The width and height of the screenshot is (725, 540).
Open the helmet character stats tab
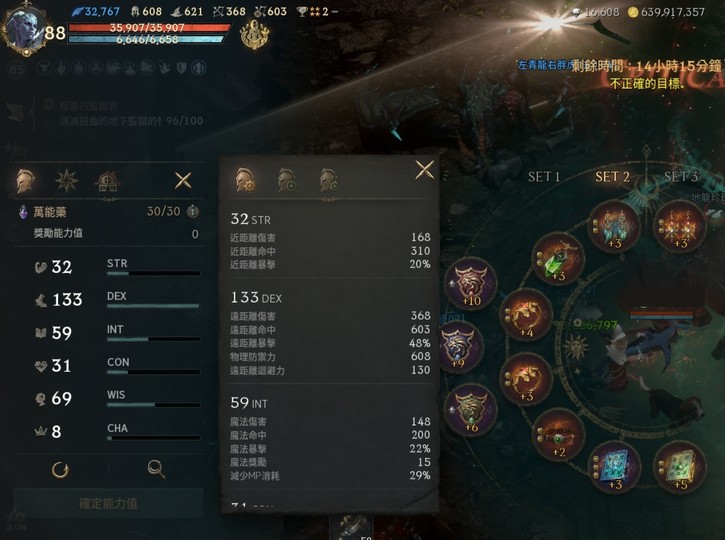25,181
